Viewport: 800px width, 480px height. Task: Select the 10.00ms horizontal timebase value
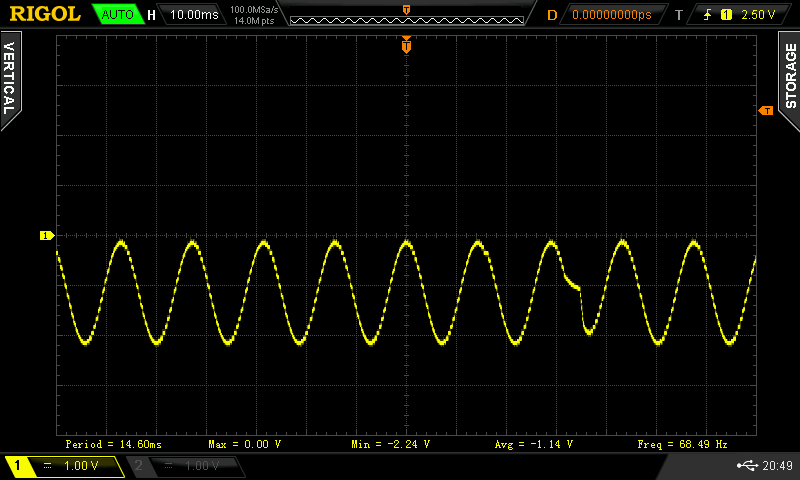pyautogui.click(x=193, y=14)
